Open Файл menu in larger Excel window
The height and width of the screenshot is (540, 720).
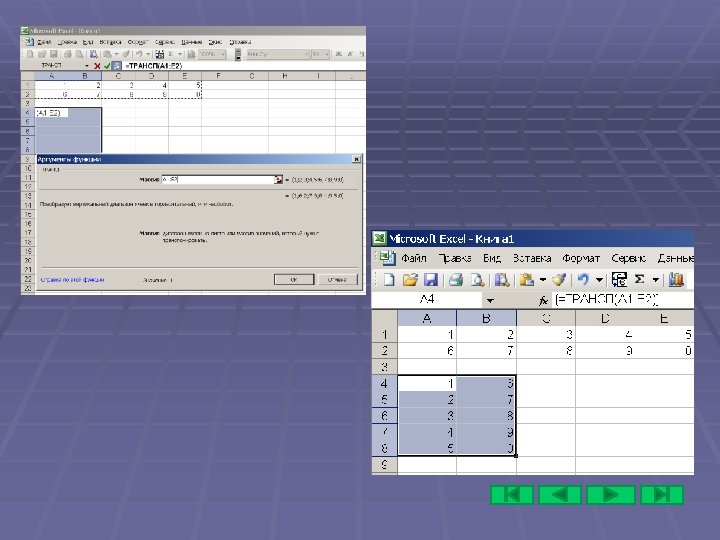click(414, 259)
